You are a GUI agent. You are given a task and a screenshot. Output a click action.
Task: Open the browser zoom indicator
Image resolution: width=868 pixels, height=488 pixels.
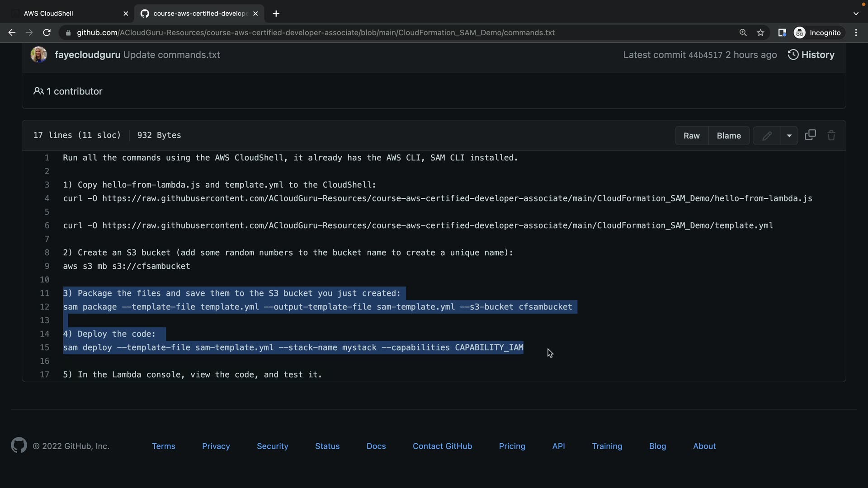743,33
